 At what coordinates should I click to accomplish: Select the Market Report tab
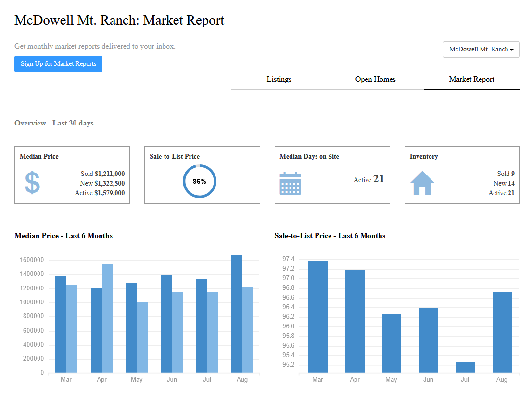point(471,80)
